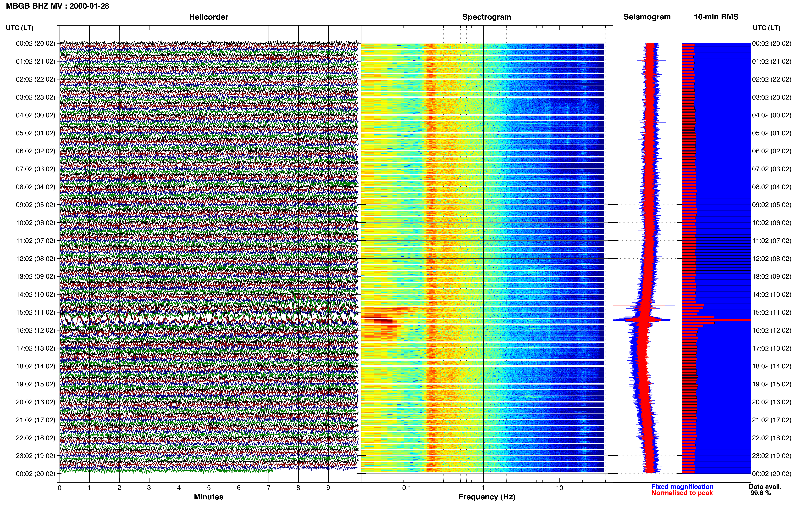Viewport: 812px width, 508px height.
Task: Click left time label '22:02 (18:02)'
Action: 35,438
